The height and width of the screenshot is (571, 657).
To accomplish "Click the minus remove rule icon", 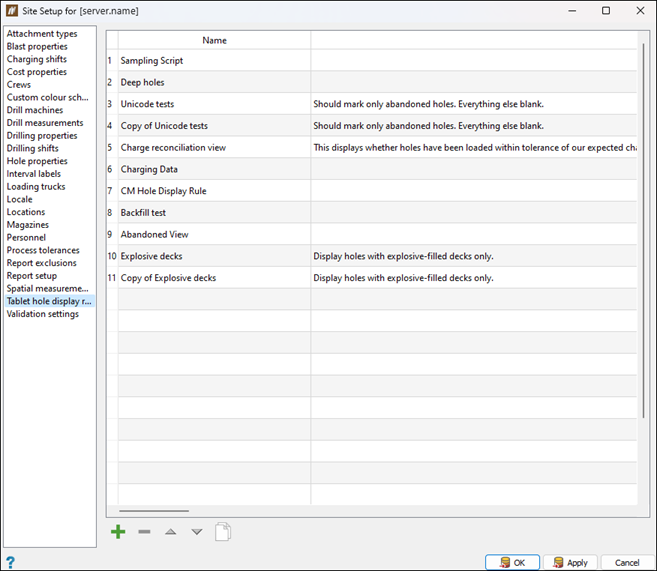I will tap(144, 532).
